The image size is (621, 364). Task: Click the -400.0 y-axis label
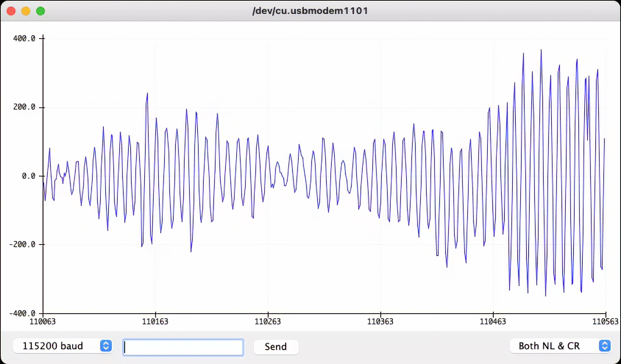[22, 313]
